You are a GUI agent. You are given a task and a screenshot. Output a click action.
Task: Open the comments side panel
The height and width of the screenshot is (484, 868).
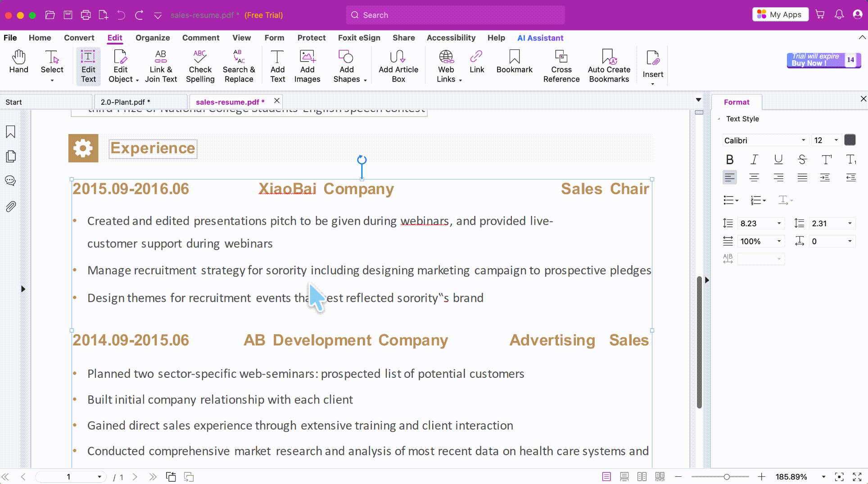point(10,181)
